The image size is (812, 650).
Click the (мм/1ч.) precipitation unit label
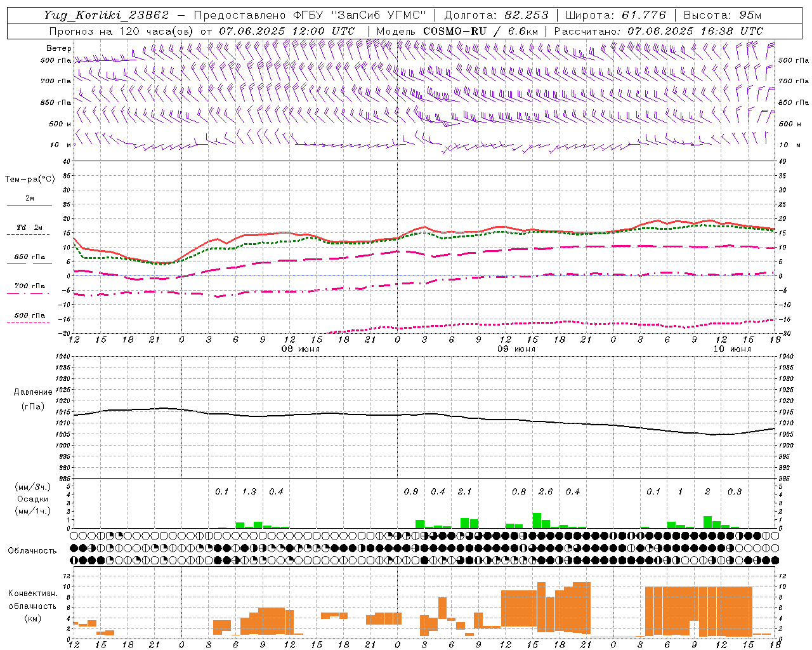point(33,511)
